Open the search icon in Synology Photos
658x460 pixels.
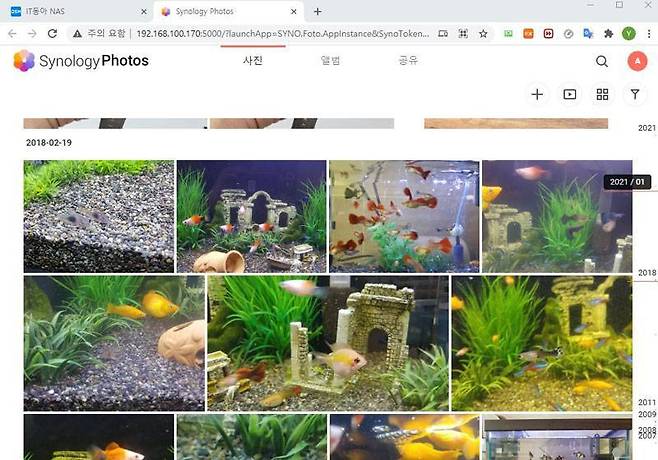tap(602, 61)
